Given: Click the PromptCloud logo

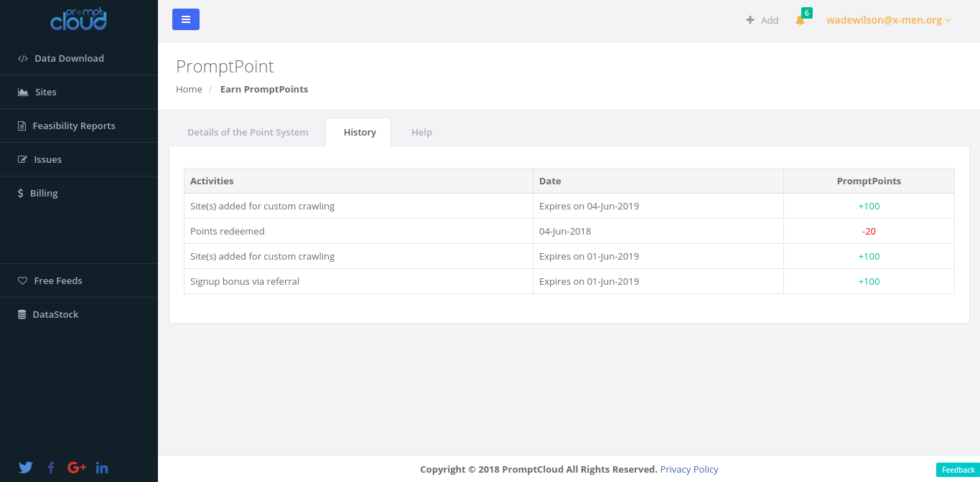Looking at the screenshot, I should point(78,19).
